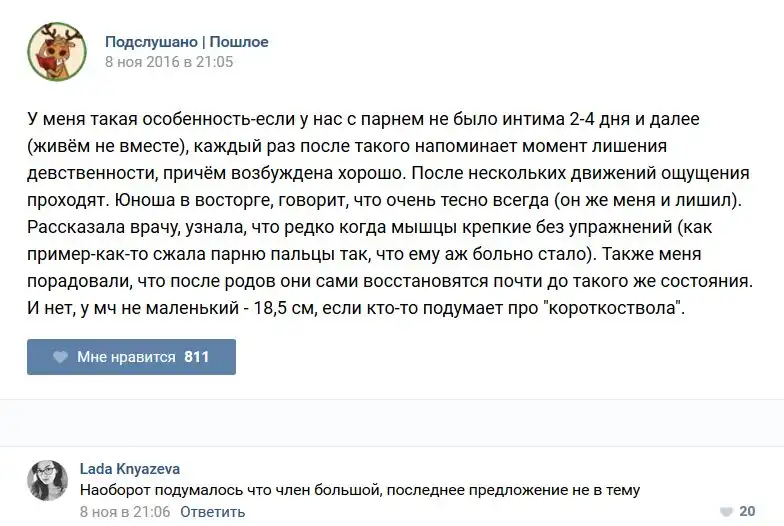Show who liked via the 811 counter

(x=197, y=357)
